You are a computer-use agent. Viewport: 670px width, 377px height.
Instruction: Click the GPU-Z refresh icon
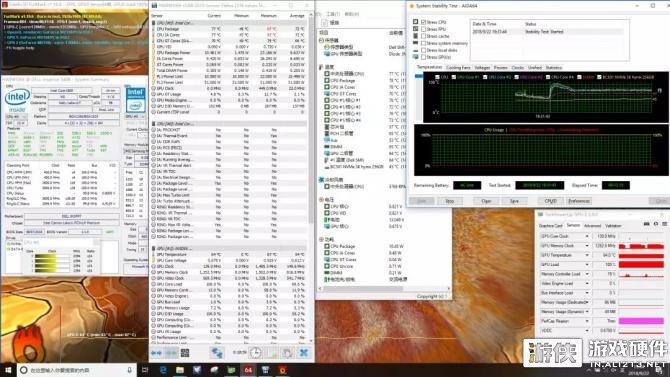coord(656,224)
